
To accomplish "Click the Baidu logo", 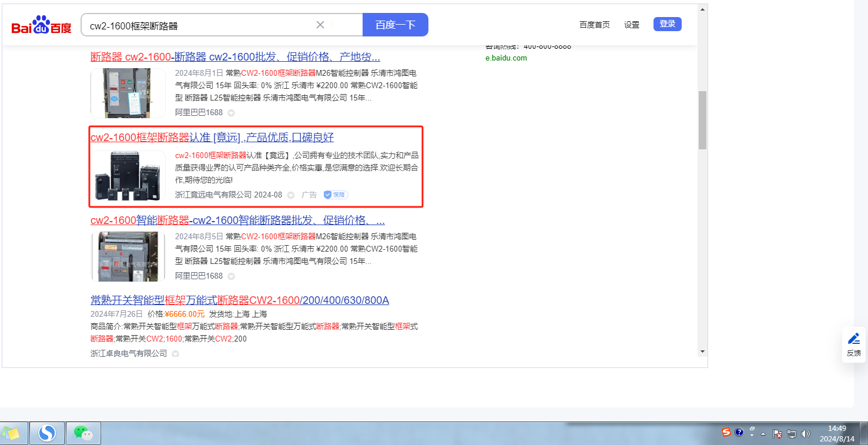I will click(42, 25).
